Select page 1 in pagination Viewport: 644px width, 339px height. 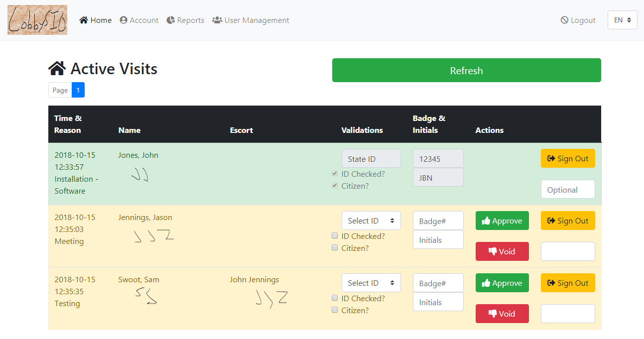78,90
